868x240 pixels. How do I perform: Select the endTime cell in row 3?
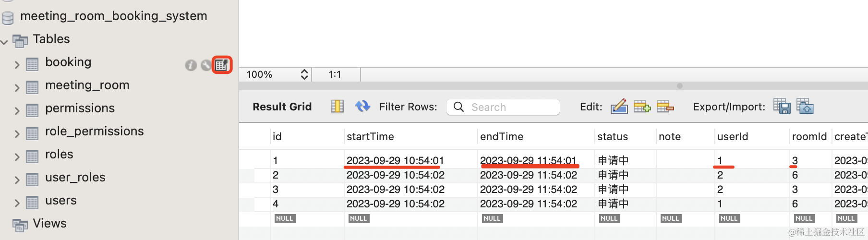tap(528, 190)
